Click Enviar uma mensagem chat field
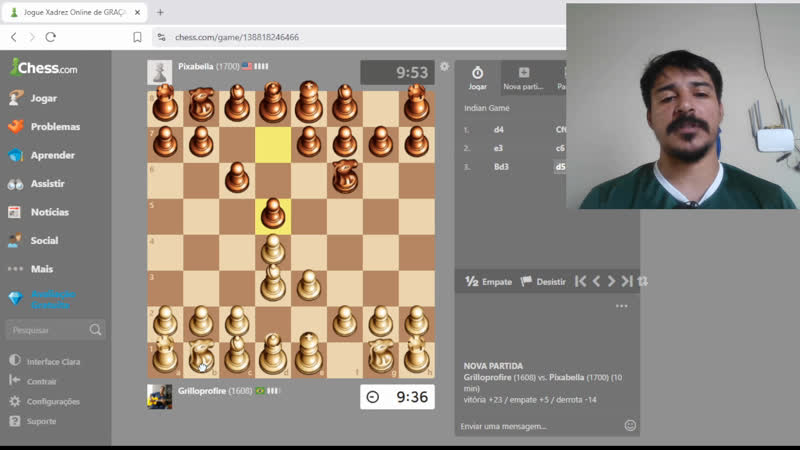 pos(538,426)
